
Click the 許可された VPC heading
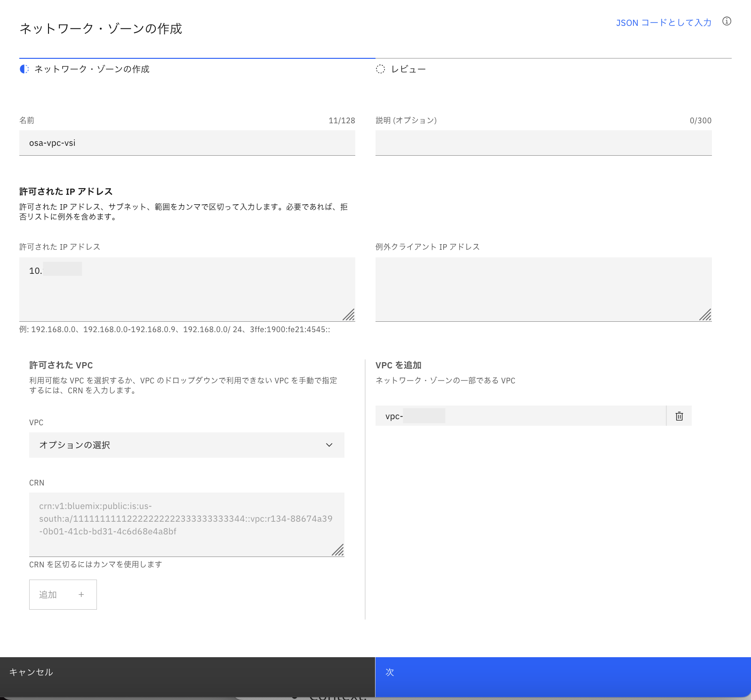pos(61,365)
